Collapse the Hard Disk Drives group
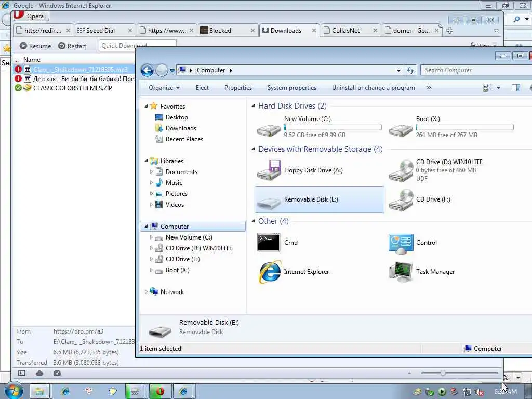The image size is (532, 399). [253, 106]
